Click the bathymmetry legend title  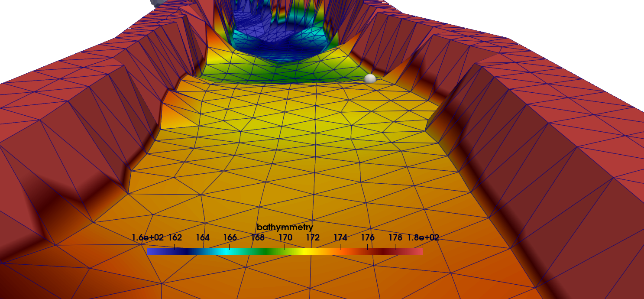pyautogui.click(x=285, y=227)
